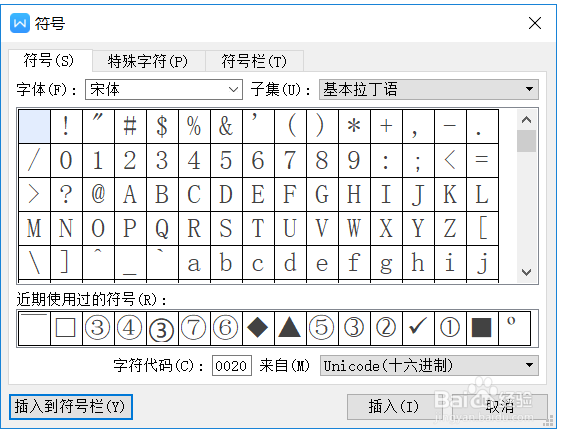Choose the recent circled 4 symbol
566x437 pixels.
(x=130, y=328)
